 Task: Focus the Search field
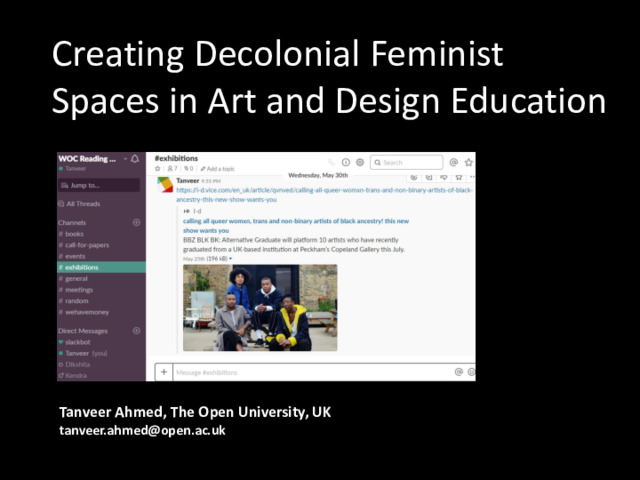(407, 162)
